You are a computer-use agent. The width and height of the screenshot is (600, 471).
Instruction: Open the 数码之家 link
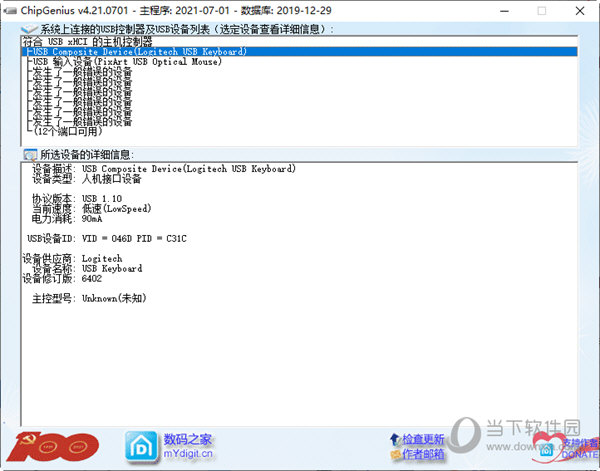click(188, 439)
